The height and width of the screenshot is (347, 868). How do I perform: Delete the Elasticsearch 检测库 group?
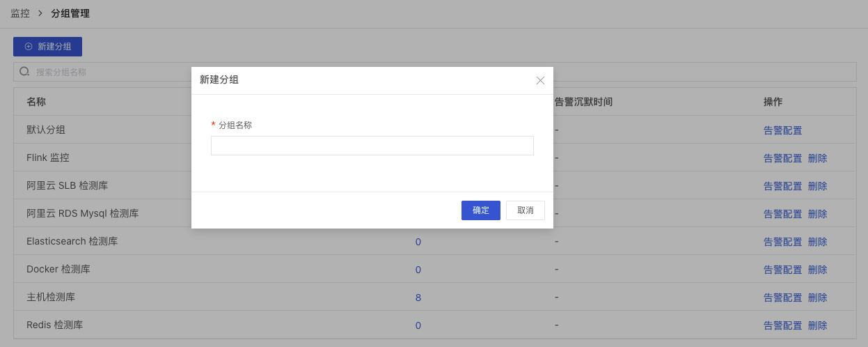point(817,242)
